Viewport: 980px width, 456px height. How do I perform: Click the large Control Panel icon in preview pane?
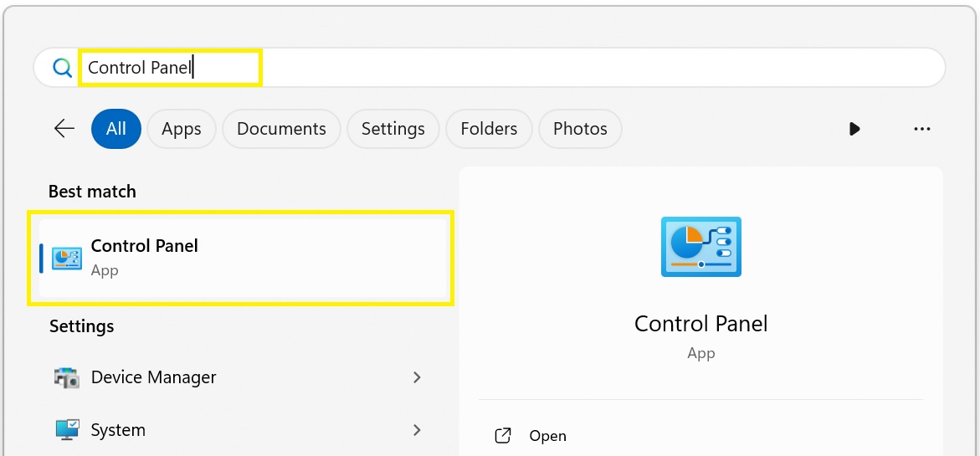coord(700,247)
